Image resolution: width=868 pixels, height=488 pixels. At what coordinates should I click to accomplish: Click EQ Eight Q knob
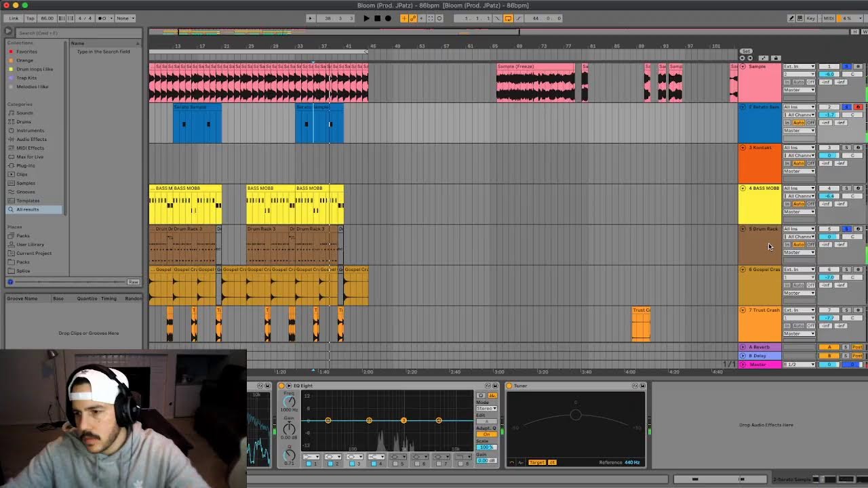[290, 455]
